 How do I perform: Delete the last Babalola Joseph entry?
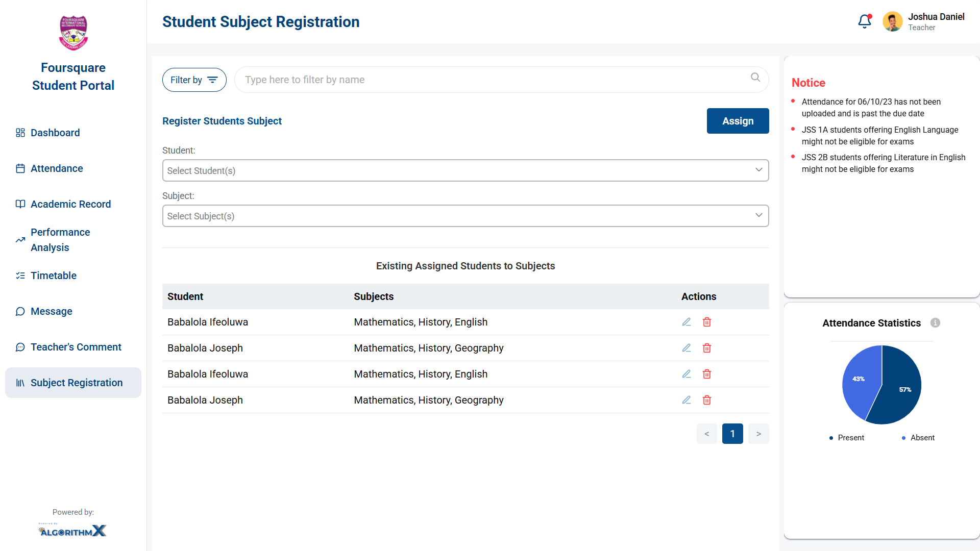coord(707,400)
